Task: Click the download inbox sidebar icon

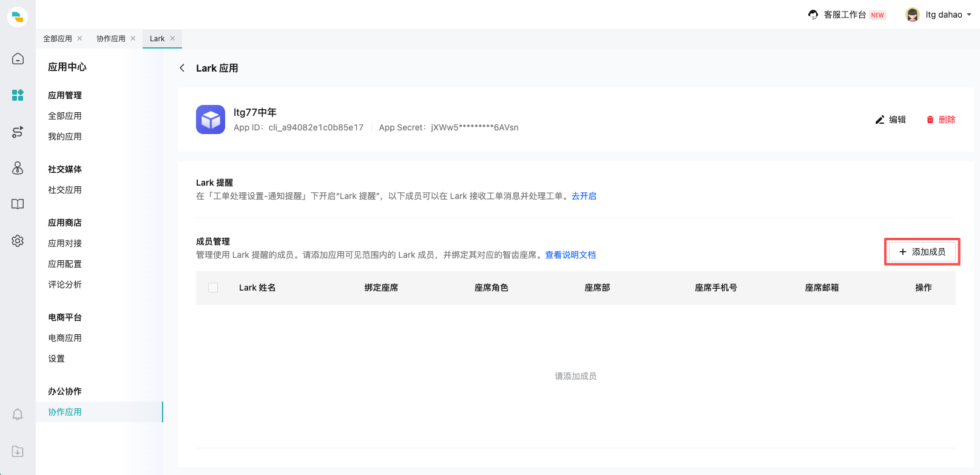Action: coord(18,451)
